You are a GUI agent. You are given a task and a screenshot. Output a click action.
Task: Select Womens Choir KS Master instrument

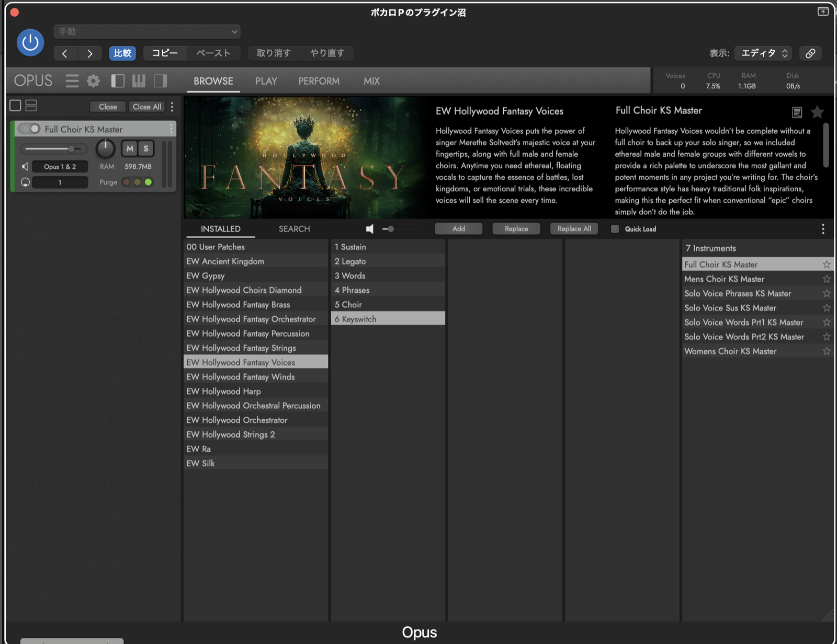(753, 351)
